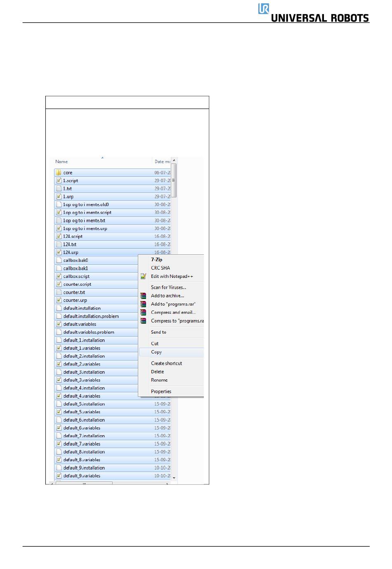This screenshot has height=569, width=392.
Task: Click the core folder icon
Action: tap(59, 173)
